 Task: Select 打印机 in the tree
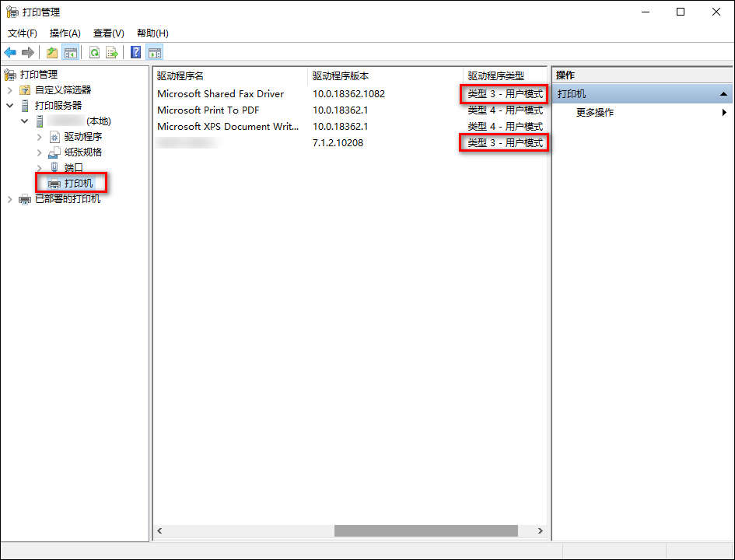[x=79, y=184]
